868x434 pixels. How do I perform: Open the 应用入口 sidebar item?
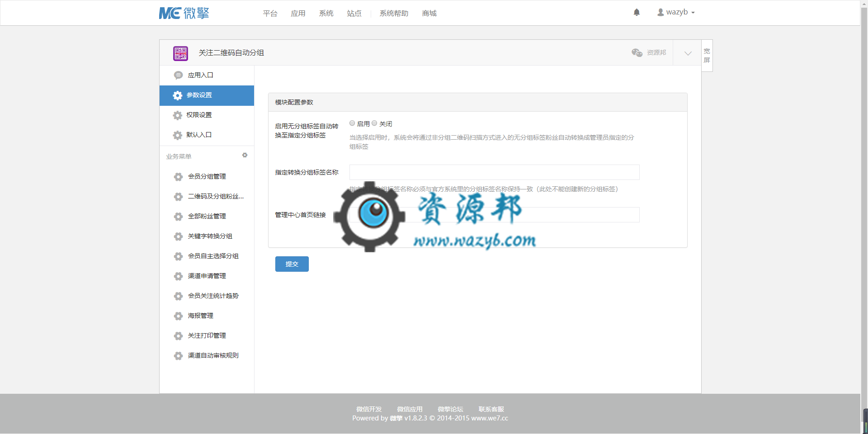click(207, 75)
